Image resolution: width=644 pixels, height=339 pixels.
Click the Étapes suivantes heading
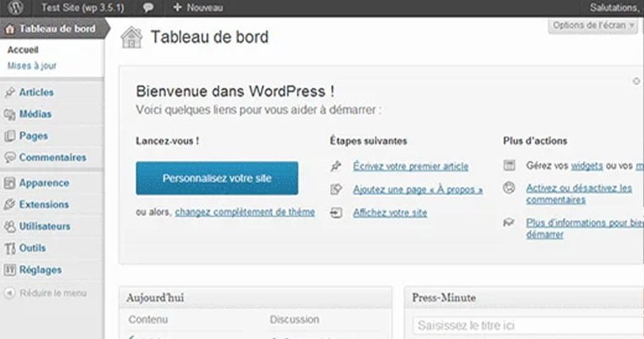click(369, 141)
